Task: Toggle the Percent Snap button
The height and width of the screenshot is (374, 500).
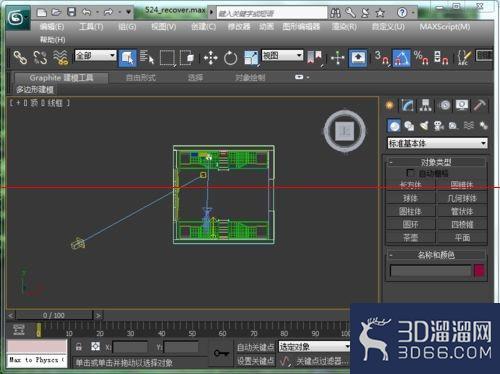Action: (421, 58)
